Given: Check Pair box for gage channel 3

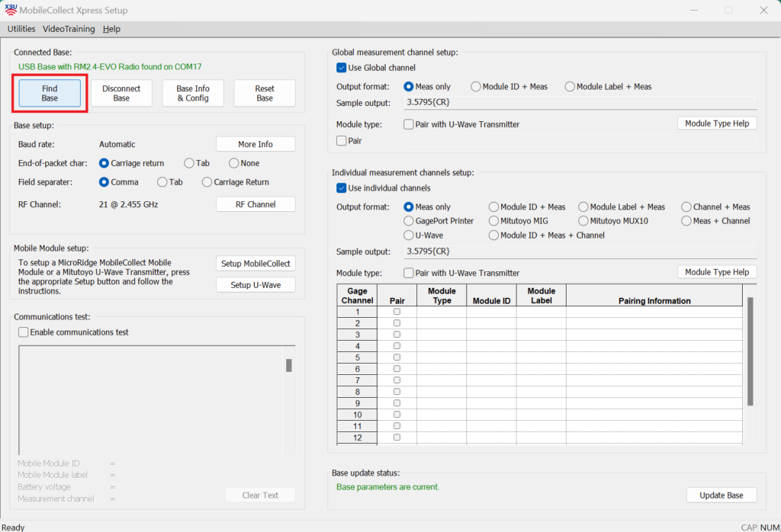Looking at the screenshot, I should (397, 335).
